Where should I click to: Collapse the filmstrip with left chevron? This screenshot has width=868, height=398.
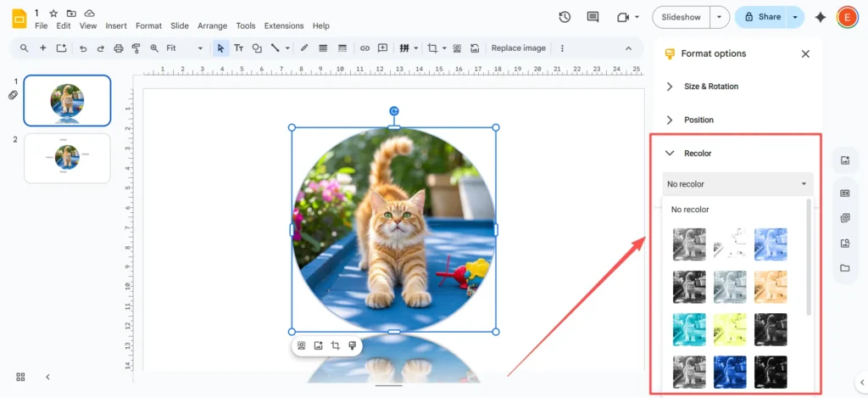click(47, 377)
